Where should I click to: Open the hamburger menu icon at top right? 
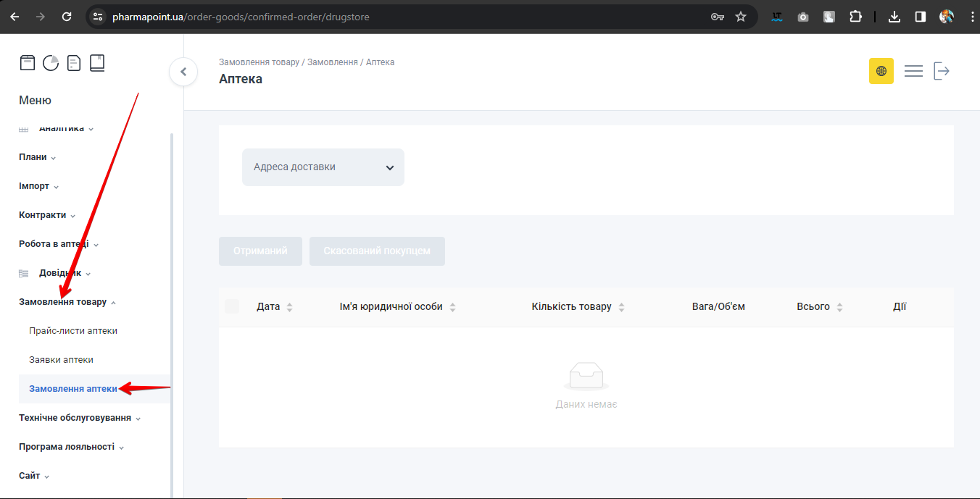913,71
